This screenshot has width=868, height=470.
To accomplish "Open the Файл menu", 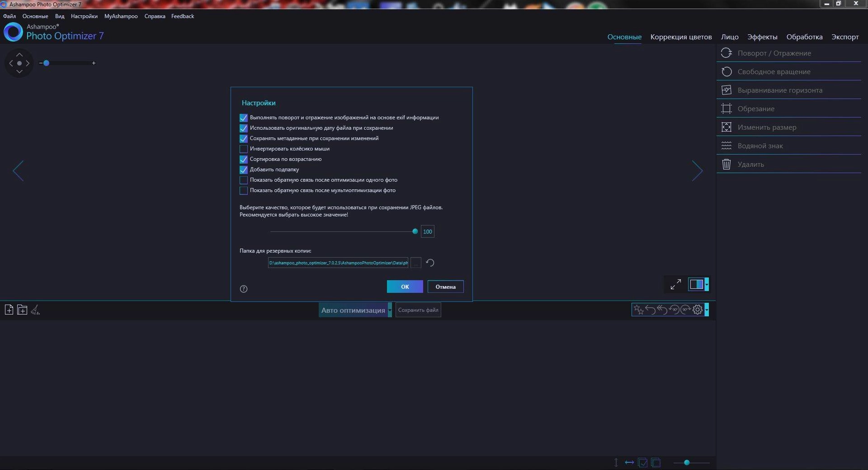I will click(9, 16).
